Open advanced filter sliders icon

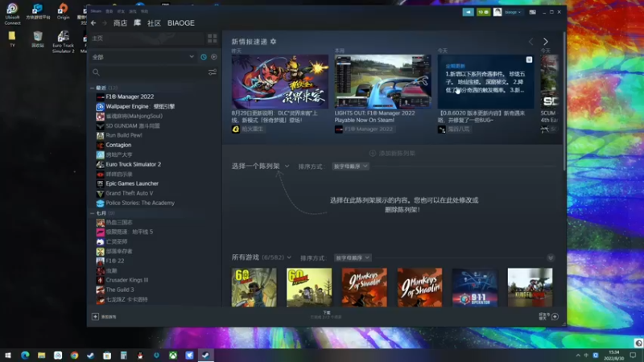(x=213, y=72)
